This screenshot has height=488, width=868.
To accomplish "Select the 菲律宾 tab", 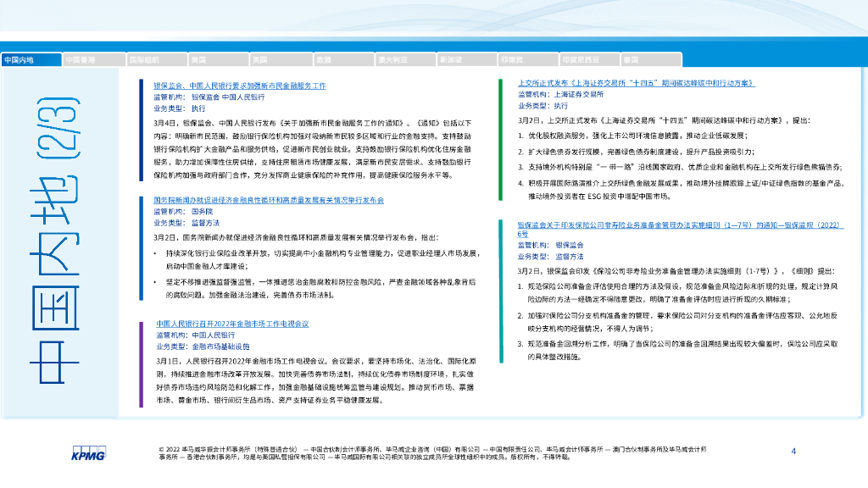I will point(529,60).
